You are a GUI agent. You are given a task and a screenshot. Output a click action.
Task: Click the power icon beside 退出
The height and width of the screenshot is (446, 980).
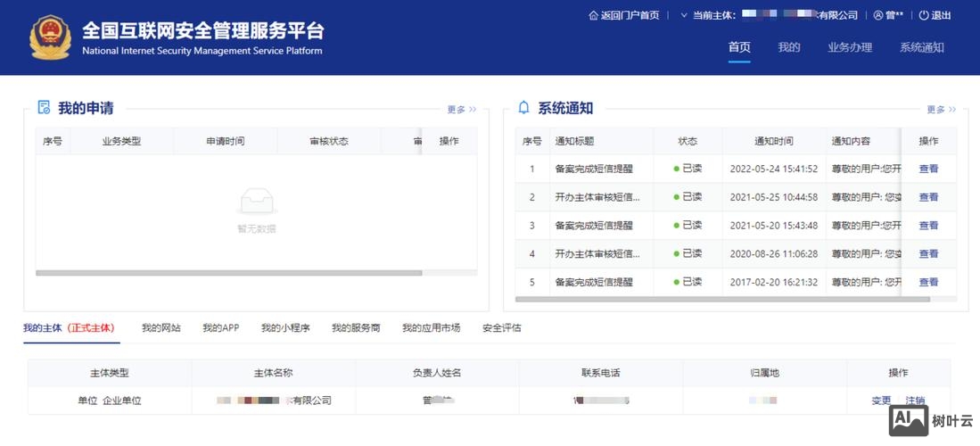(923, 16)
